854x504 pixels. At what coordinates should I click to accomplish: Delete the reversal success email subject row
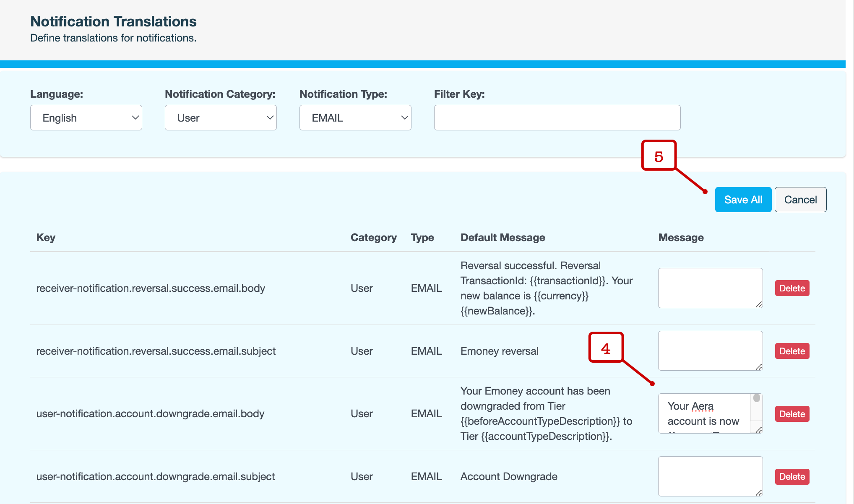point(792,351)
